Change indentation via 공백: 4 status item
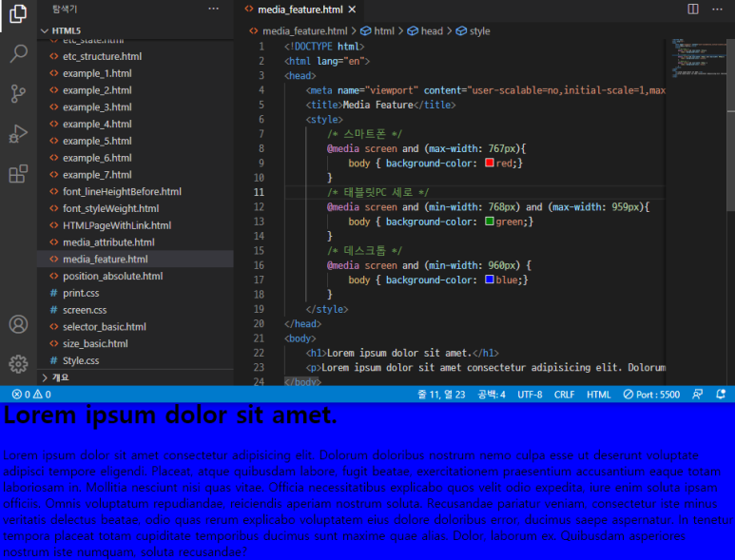Screen dimensions: 735x560 click(x=492, y=395)
